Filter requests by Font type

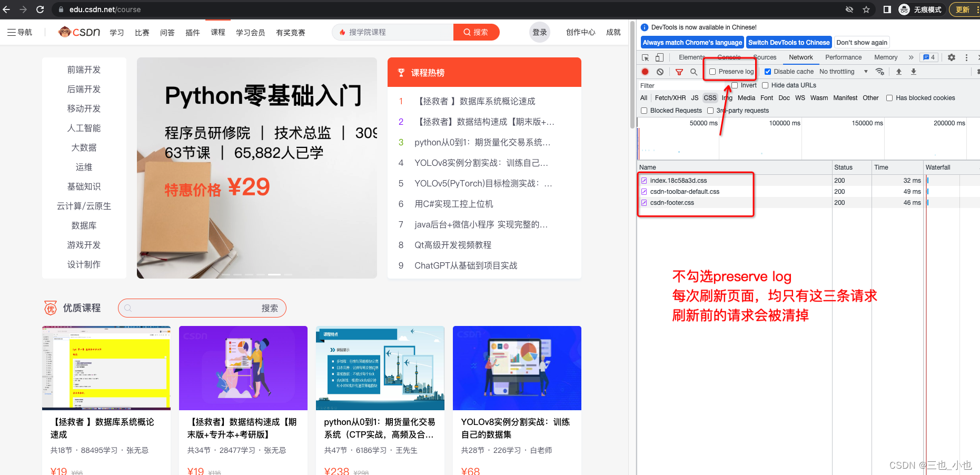(767, 98)
